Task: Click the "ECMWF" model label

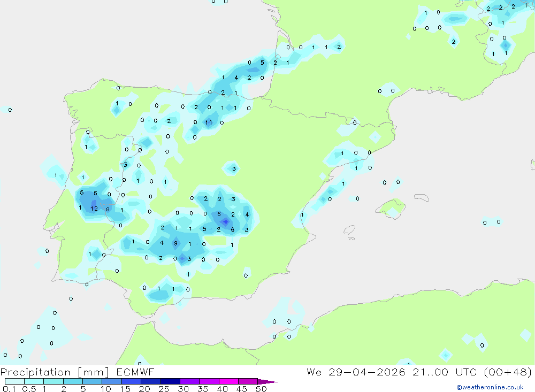Action: point(135,372)
